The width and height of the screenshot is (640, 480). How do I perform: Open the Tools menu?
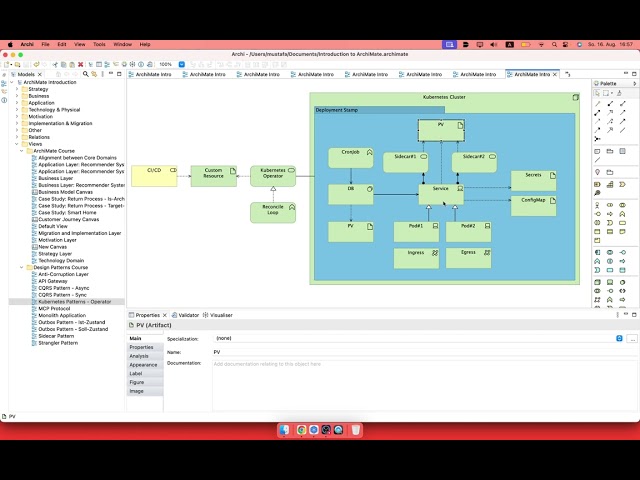point(99,44)
